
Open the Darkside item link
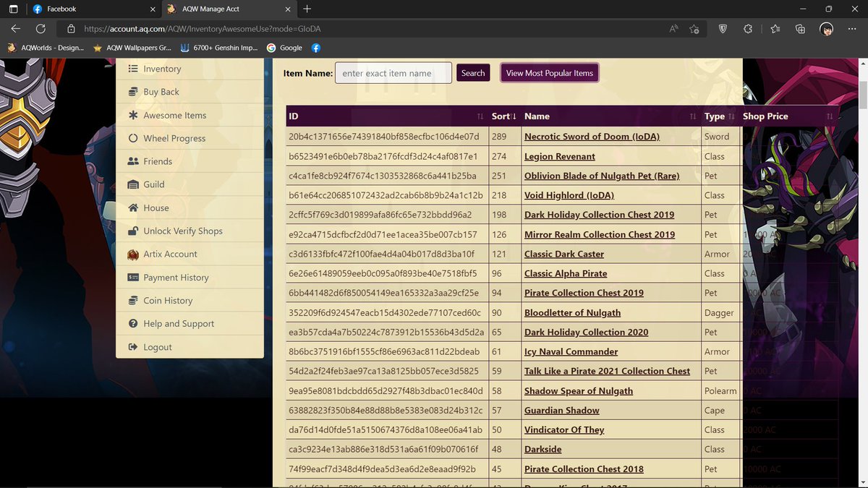point(543,449)
